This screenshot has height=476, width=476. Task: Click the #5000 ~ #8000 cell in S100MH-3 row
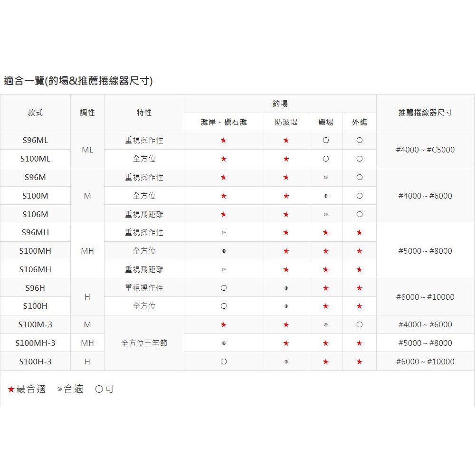pyautogui.click(x=425, y=343)
